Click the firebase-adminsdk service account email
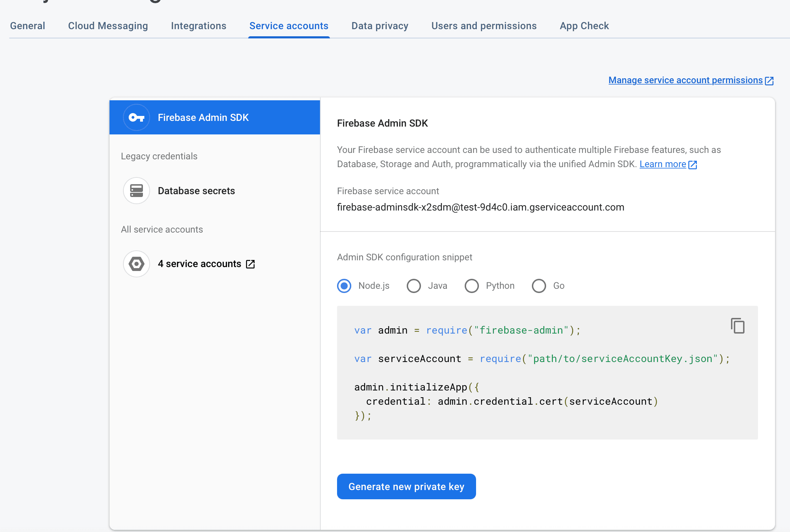This screenshot has width=790, height=532. tap(481, 207)
